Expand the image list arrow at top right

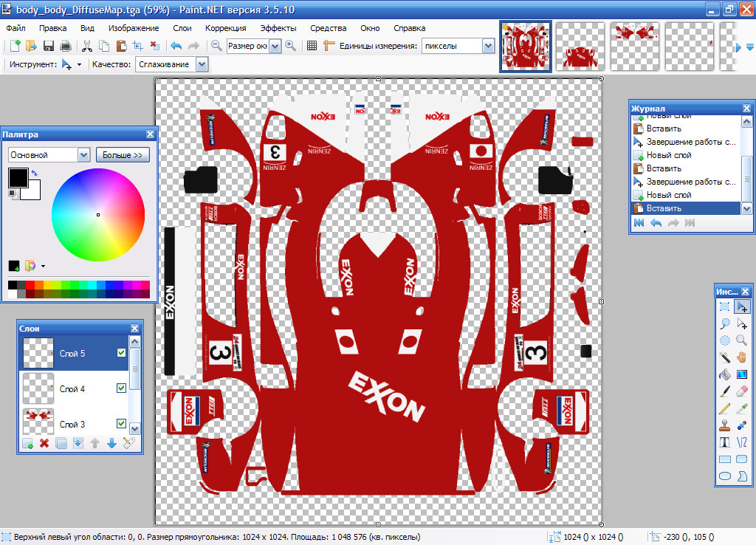point(750,47)
